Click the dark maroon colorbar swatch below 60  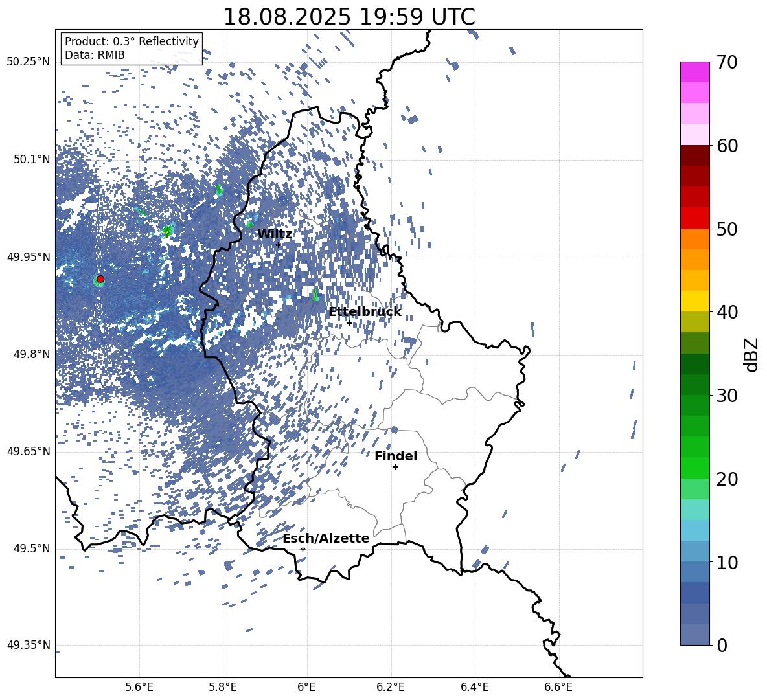pyautogui.click(x=695, y=156)
